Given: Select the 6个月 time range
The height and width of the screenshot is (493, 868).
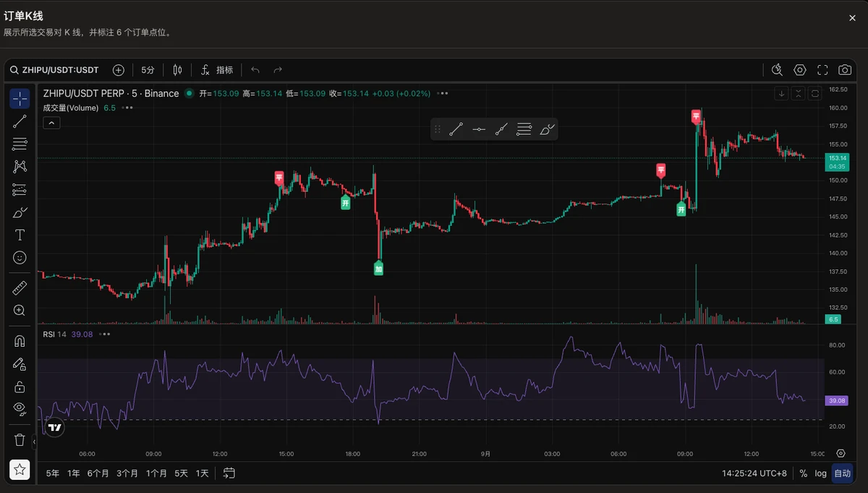Looking at the screenshot, I should 98,473.
